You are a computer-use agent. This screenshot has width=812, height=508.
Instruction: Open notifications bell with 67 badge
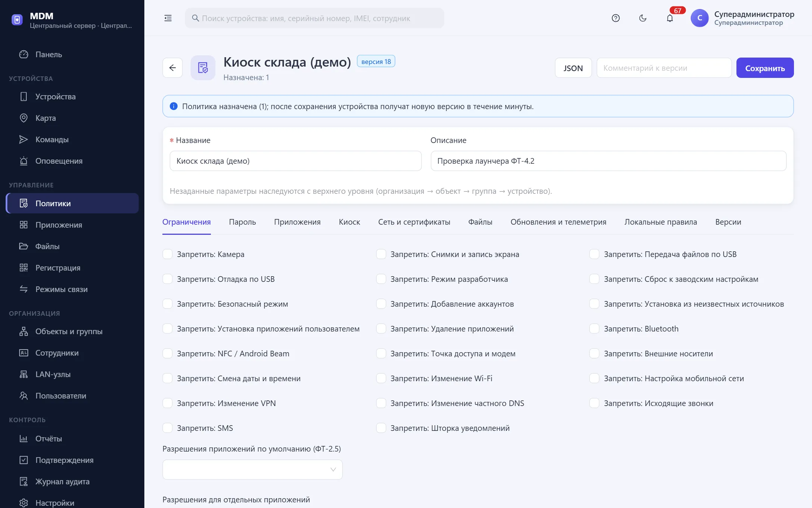tap(670, 18)
